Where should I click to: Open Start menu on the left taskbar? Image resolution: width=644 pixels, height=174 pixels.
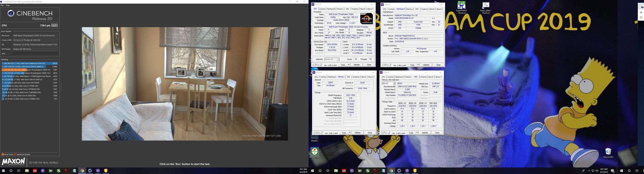click(3, 171)
